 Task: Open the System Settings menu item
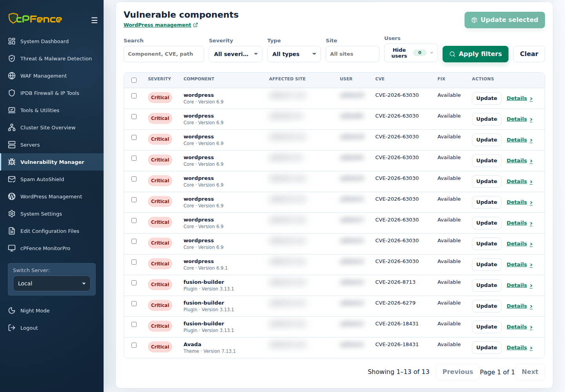[x=52, y=214]
